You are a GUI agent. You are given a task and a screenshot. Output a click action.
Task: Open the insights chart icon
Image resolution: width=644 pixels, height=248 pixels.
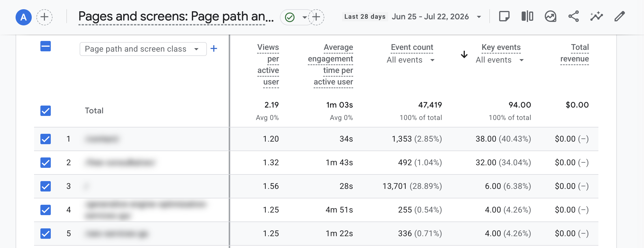[x=551, y=16]
